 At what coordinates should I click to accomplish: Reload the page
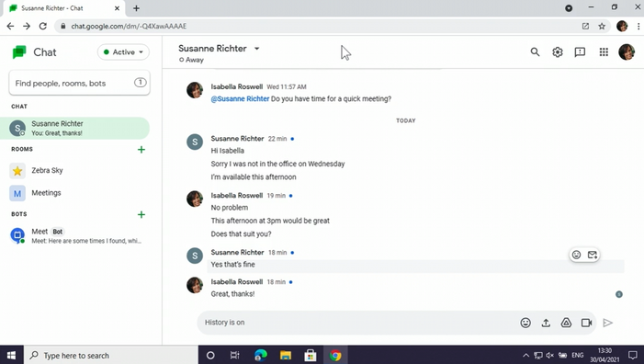pyautogui.click(x=42, y=27)
